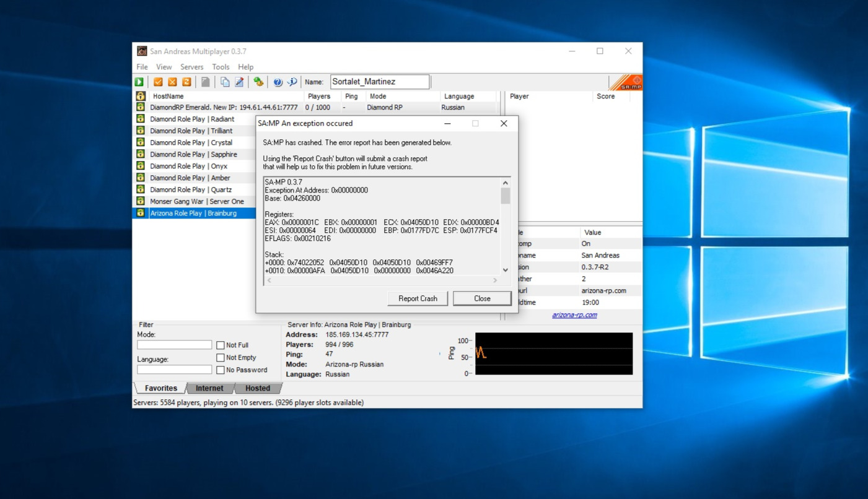Click the blue help question mark icon
The width and height of the screenshot is (868, 499).
278,82
